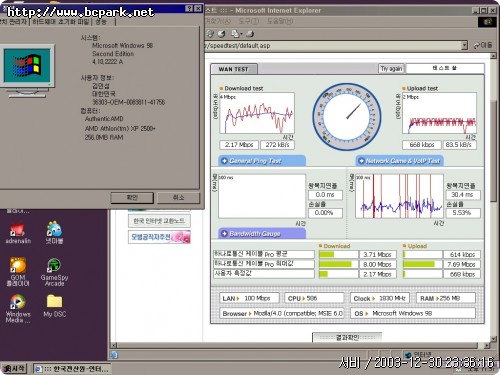This screenshot has width=500, height=375.
Task: Click the 한국전산원 taskbar button
Action: coord(73,369)
